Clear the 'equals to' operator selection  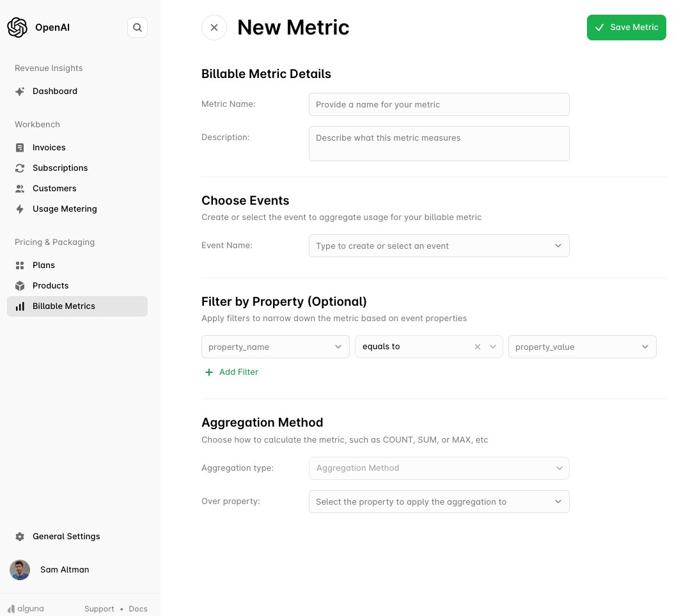[x=478, y=347]
